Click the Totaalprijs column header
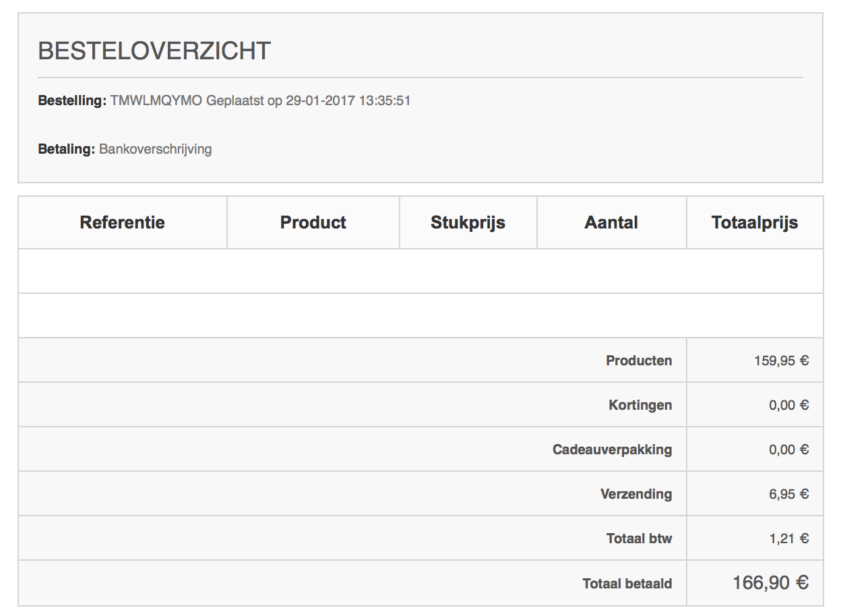This screenshot has height=616, width=841. tap(755, 222)
